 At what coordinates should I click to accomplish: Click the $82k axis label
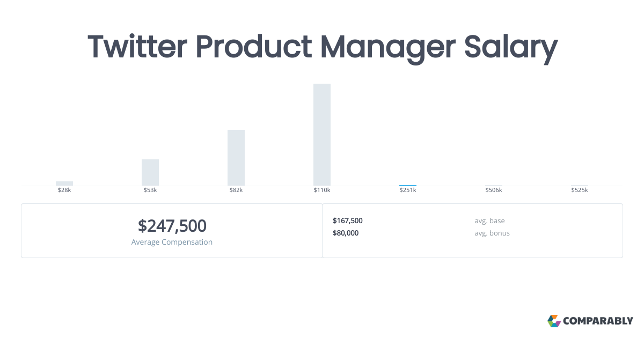pos(236,190)
